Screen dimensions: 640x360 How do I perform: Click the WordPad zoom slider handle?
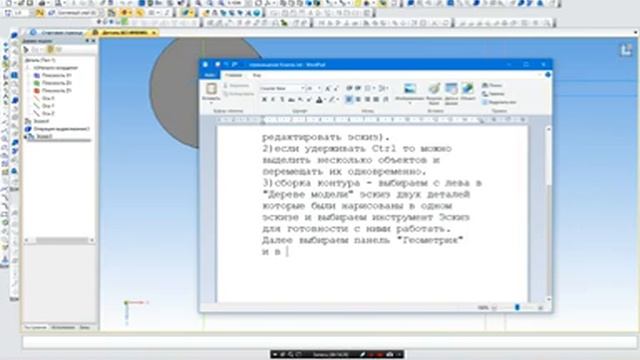point(517,307)
